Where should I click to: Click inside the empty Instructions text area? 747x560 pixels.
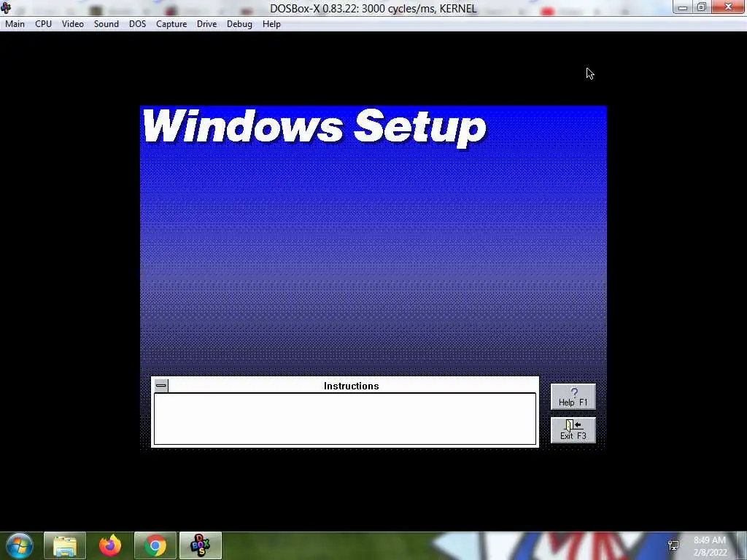coord(345,419)
